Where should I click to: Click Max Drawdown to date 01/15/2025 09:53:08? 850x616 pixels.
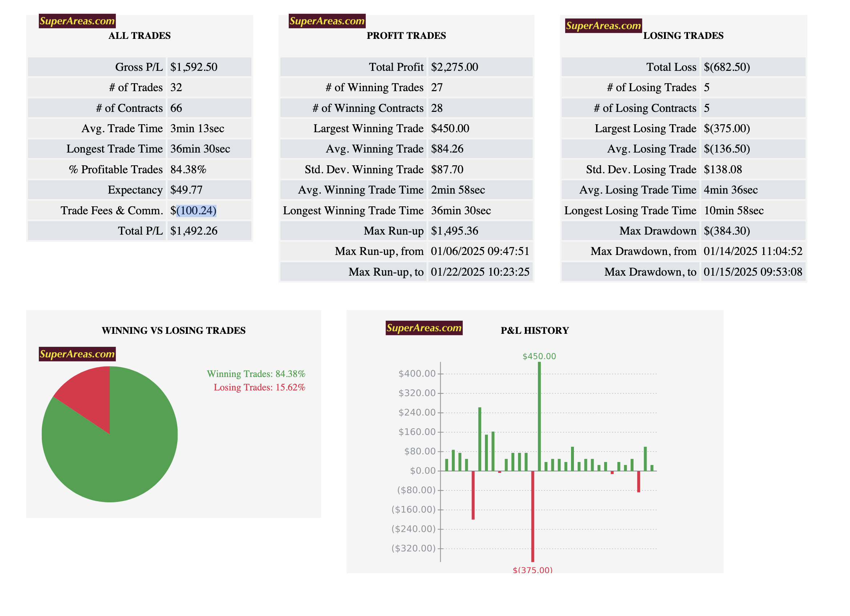point(753,272)
